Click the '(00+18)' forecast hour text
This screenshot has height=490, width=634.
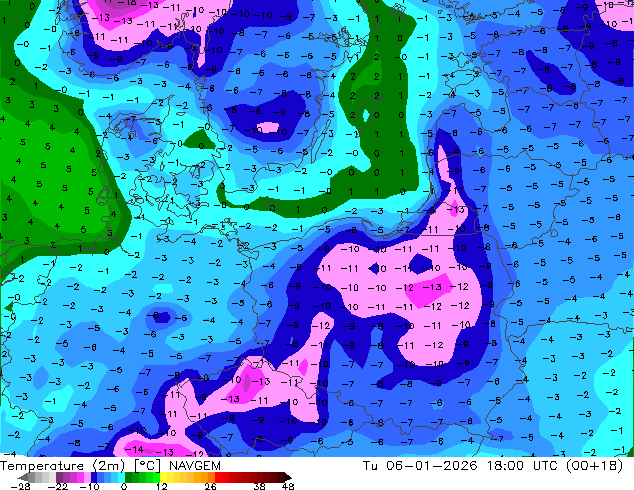(x=594, y=466)
